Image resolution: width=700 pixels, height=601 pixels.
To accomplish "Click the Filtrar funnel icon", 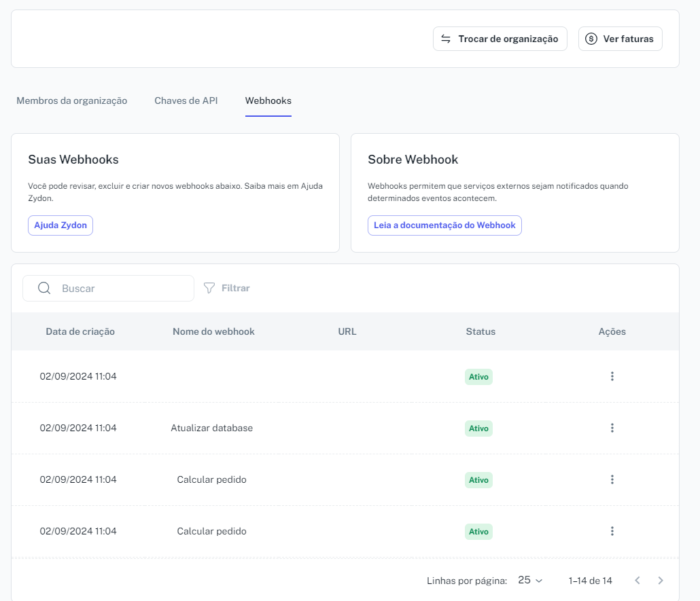I will point(209,288).
